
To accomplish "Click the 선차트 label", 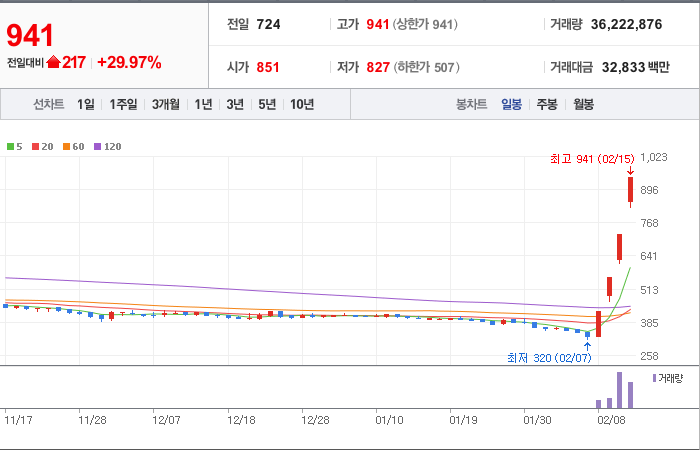I will click(x=49, y=104).
